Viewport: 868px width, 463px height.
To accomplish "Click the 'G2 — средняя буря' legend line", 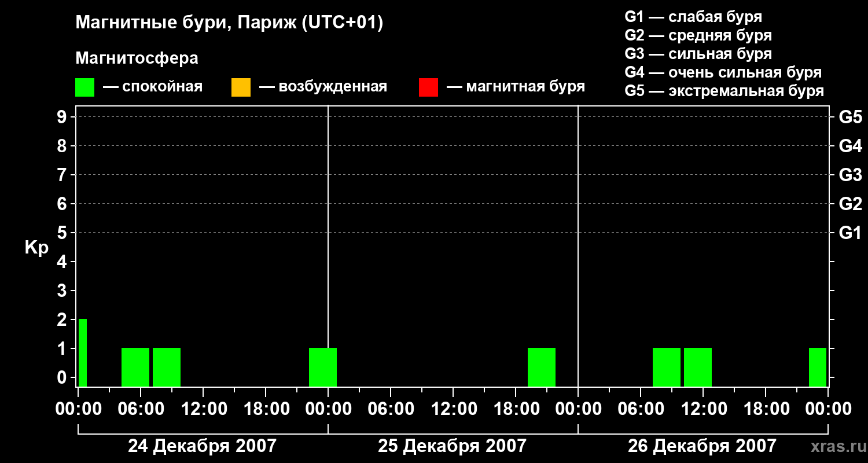I will click(698, 35).
